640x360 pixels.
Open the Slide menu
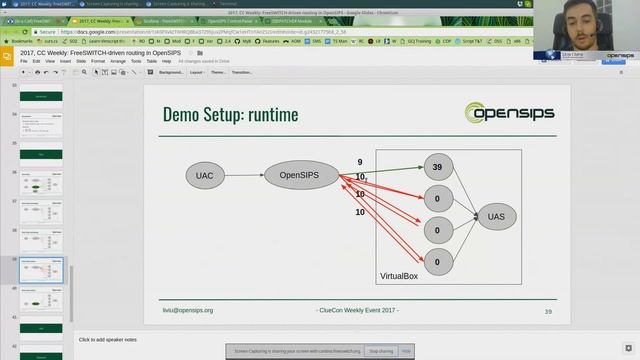(81, 61)
